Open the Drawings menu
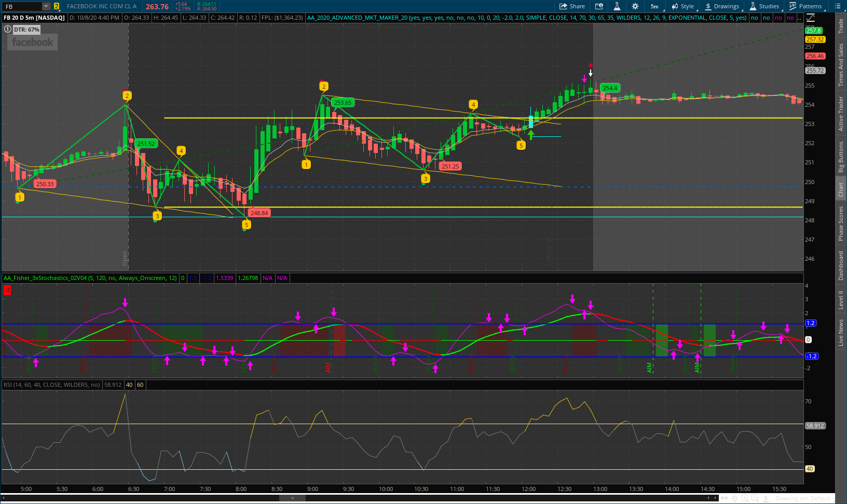The image size is (847, 504). (x=721, y=6)
